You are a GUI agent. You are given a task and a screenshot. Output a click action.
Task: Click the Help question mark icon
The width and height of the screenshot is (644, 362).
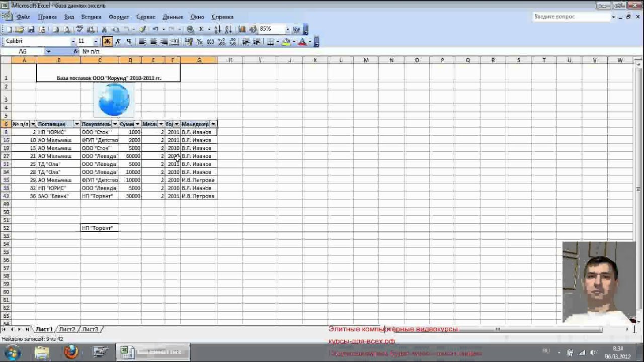296,30
